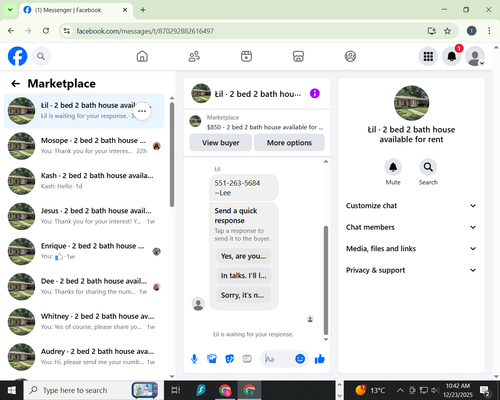Open Windows notification center icon
The height and width of the screenshot is (400, 500).
[485, 390]
